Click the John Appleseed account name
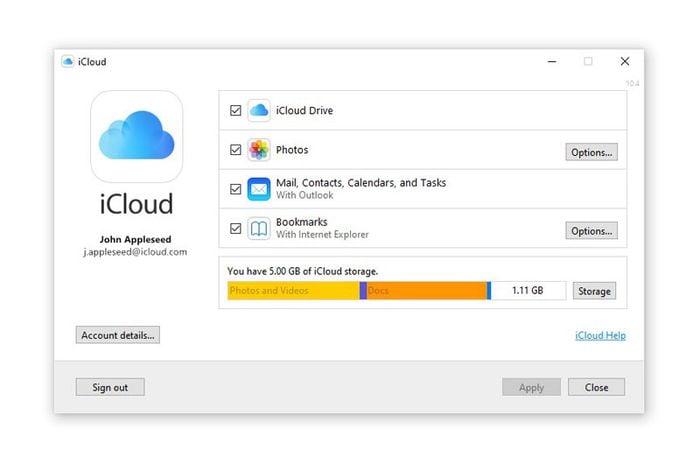The image size is (700, 465). 135,239
